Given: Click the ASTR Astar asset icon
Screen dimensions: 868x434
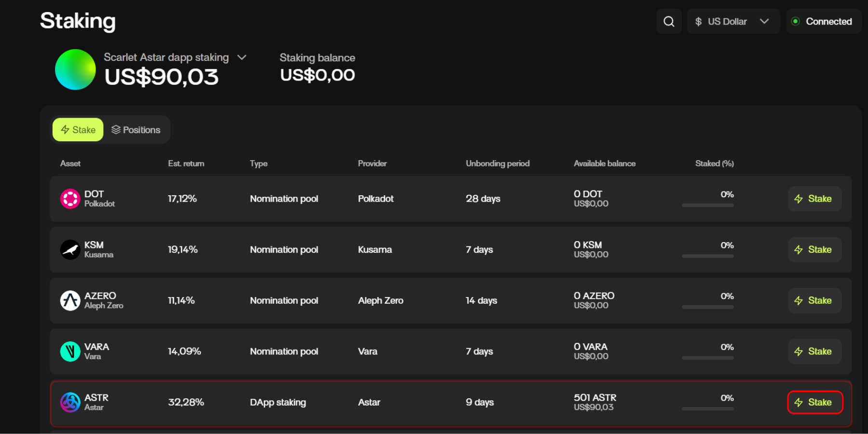Looking at the screenshot, I should pos(70,402).
